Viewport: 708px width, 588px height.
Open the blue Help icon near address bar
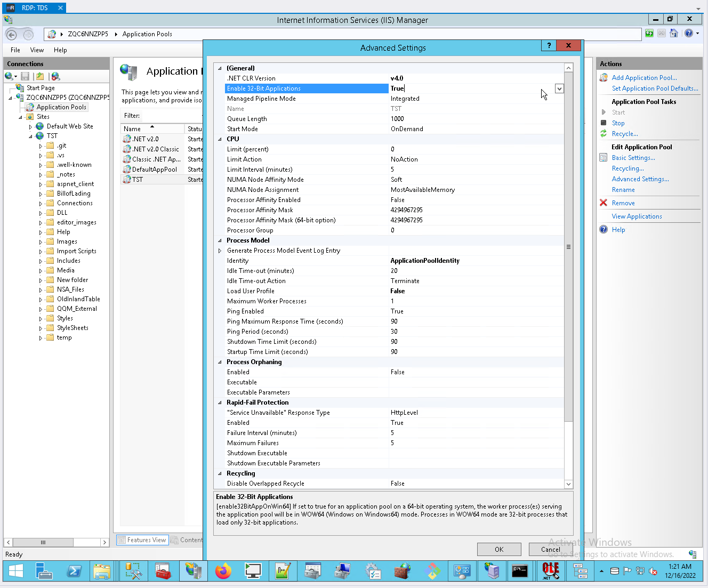(689, 34)
